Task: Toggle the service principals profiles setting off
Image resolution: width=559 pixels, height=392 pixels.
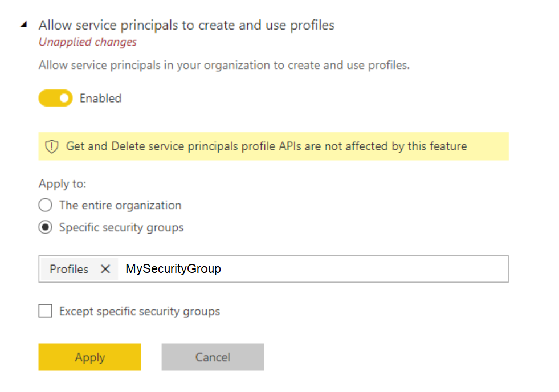Action: [x=55, y=98]
